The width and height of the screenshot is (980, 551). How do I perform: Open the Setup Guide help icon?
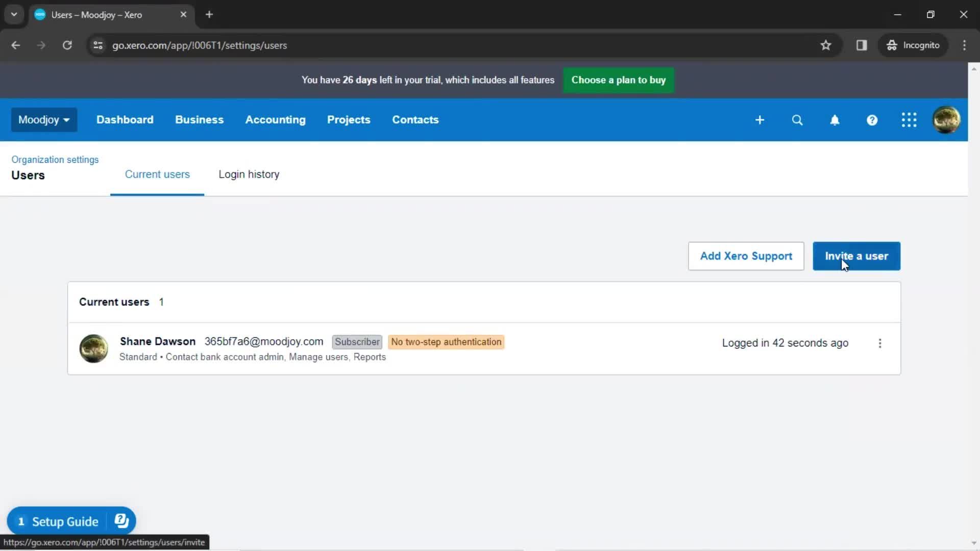(121, 521)
